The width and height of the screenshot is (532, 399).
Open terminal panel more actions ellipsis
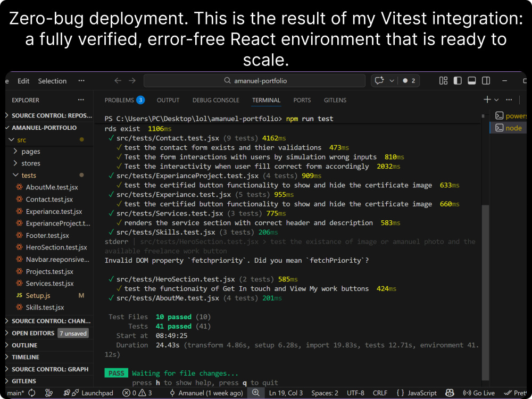(x=509, y=99)
